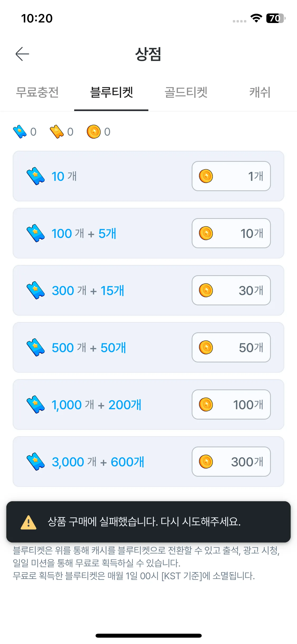This screenshot has height=644, width=297.
Task: Purchase 500개 + 50개 for 50개 cash
Action: click(231, 347)
